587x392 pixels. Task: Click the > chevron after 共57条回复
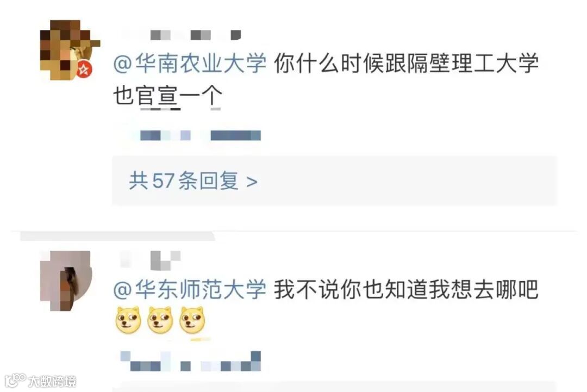[252, 182]
